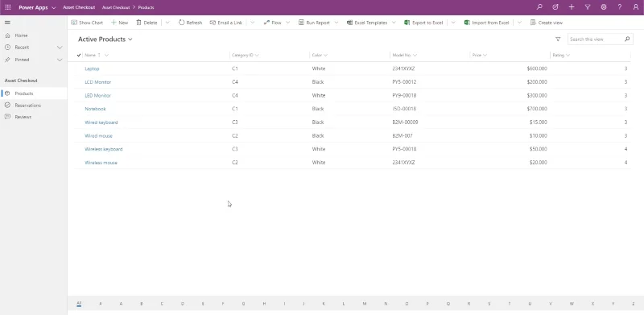Expand the Pinned section chevron
This screenshot has height=315, width=644.
click(60, 60)
